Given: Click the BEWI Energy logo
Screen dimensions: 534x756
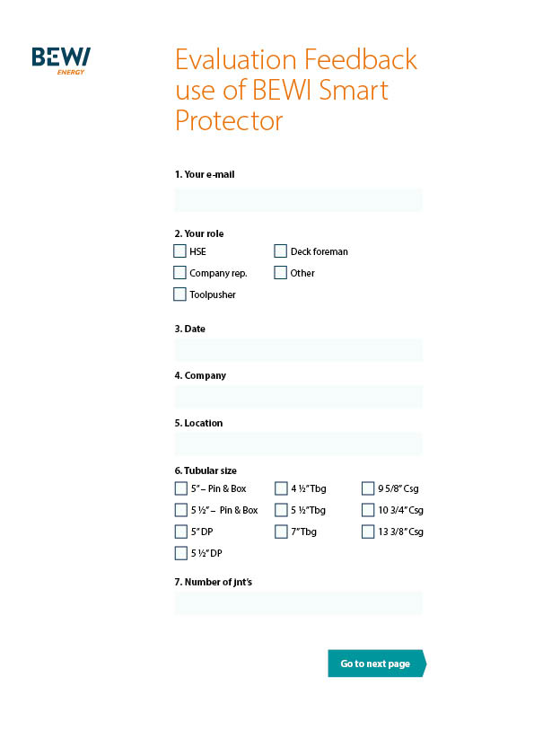Looking at the screenshot, I should pyautogui.click(x=61, y=61).
